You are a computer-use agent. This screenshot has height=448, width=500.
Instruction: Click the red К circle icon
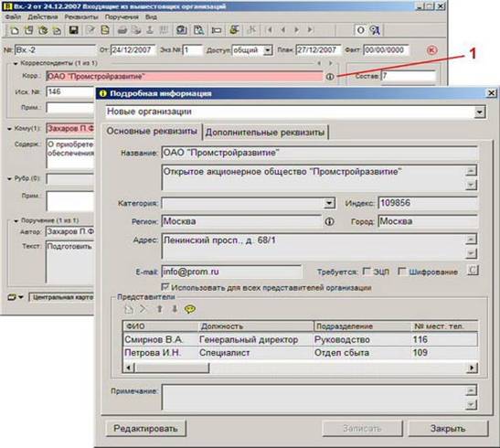click(431, 50)
